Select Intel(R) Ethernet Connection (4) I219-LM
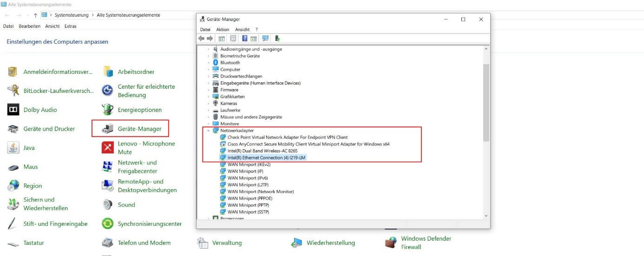This screenshot has height=256, width=644. (x=267, y=158)
